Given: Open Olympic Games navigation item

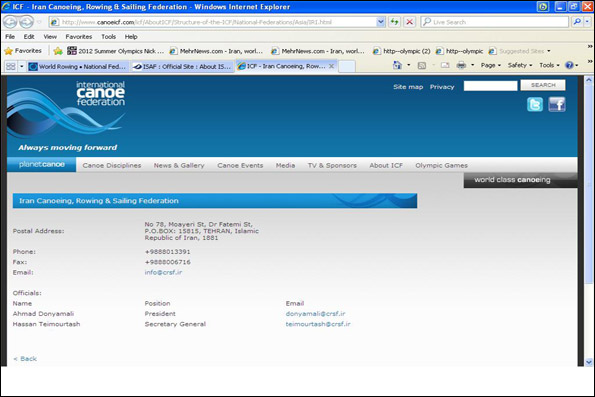Looking at the screenshot, I should [441, 165].
